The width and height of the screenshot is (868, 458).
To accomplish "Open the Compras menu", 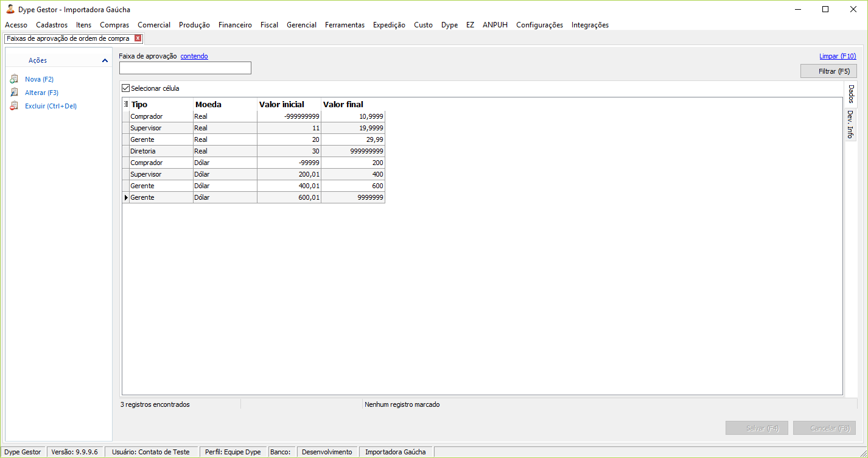I will [114, 25].
